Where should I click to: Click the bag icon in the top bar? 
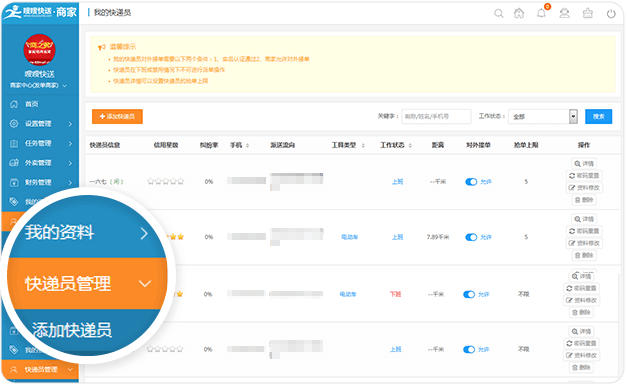587,13
